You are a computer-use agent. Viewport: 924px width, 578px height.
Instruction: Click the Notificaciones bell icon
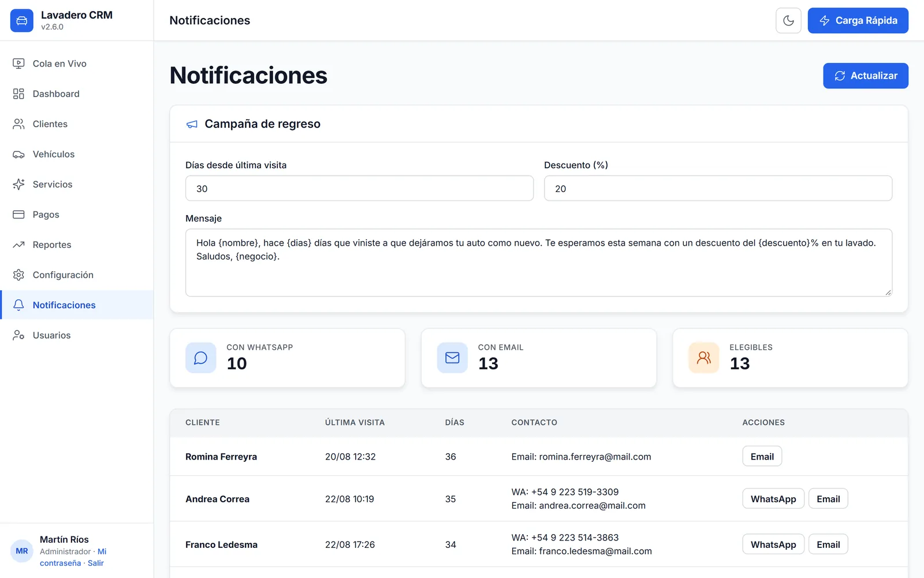click(x=18, y=305)
